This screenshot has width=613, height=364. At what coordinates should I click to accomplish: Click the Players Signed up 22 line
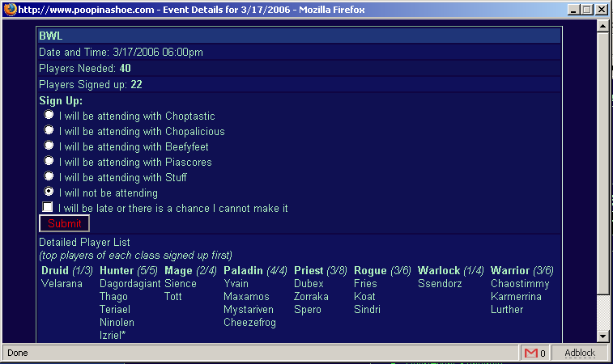pyautogui.click(x=300, y=84)
